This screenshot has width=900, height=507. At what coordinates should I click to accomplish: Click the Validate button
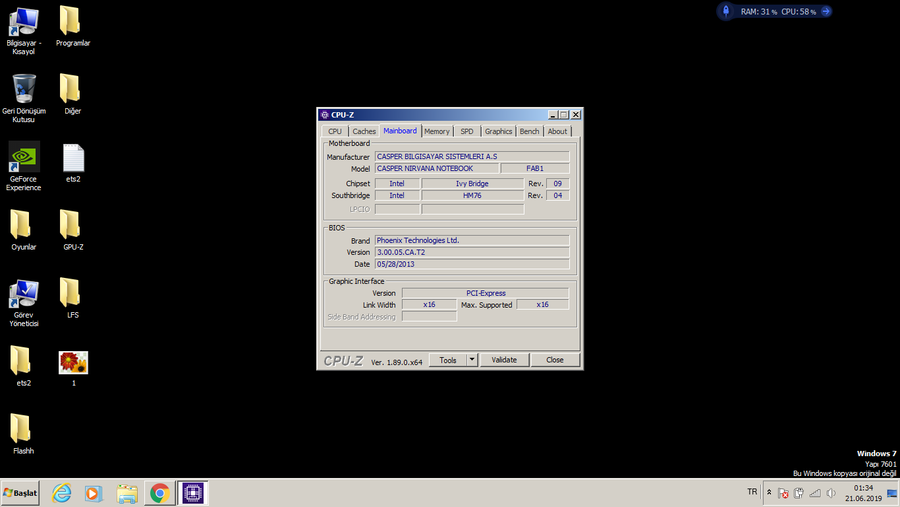tap(504, 360)
